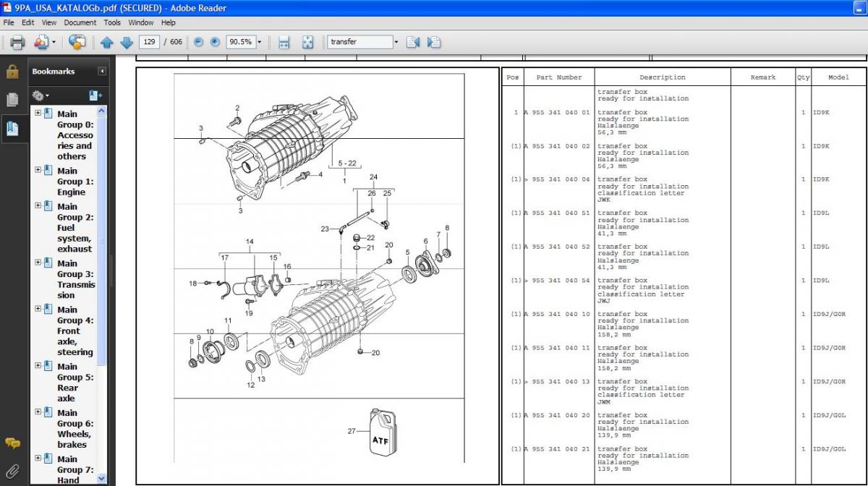Open the View menu
868x486 pixels.
48,22
